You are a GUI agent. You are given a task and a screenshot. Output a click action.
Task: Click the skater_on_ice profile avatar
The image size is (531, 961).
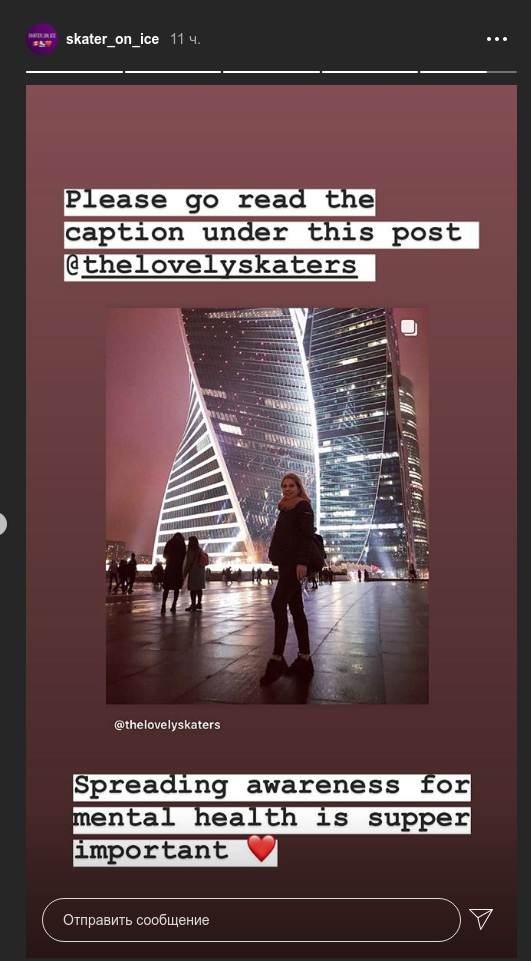click(42, 39)
